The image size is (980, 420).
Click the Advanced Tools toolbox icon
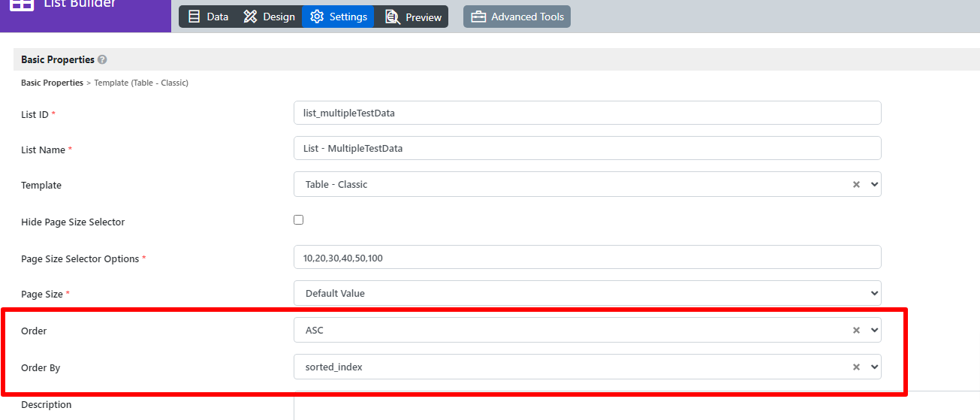(478, 17)
